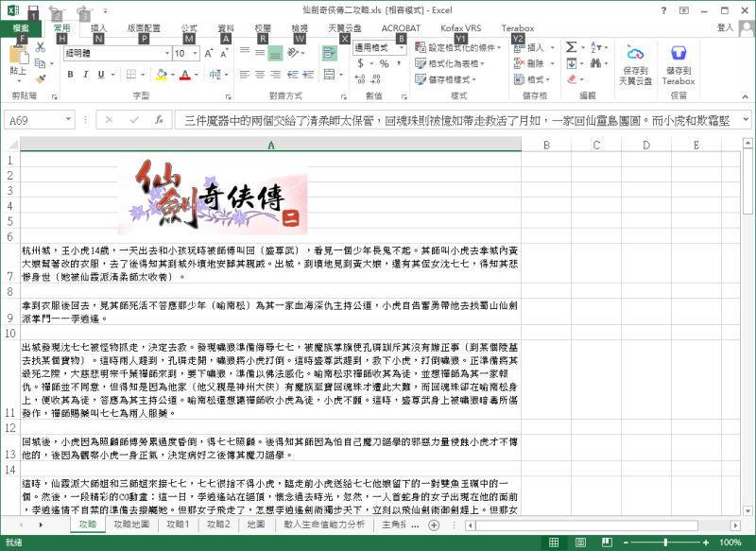
Task: Collapse the ribbon with the chevron
Action: pyautogui.click(x=746, y=97)
